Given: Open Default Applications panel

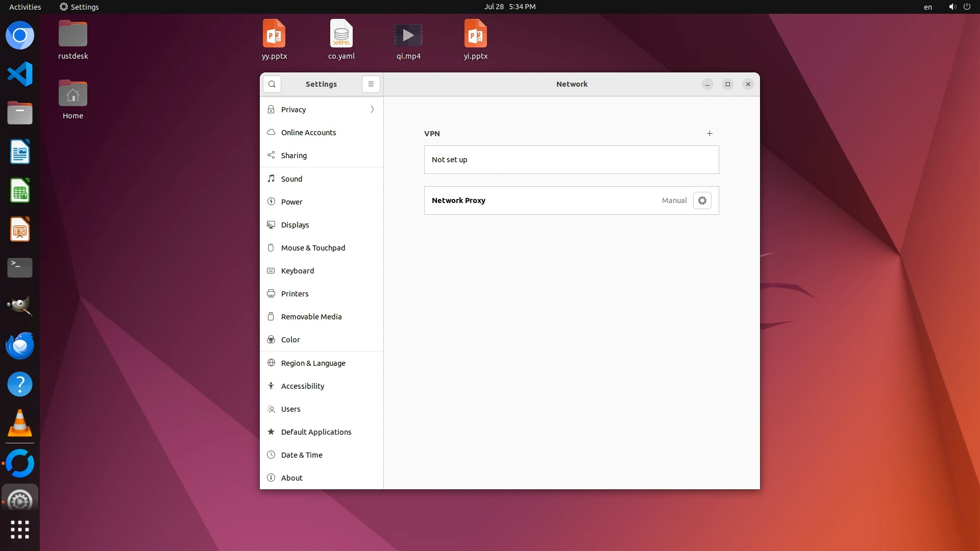Looking at the screenshot, I should pos(316,432).
